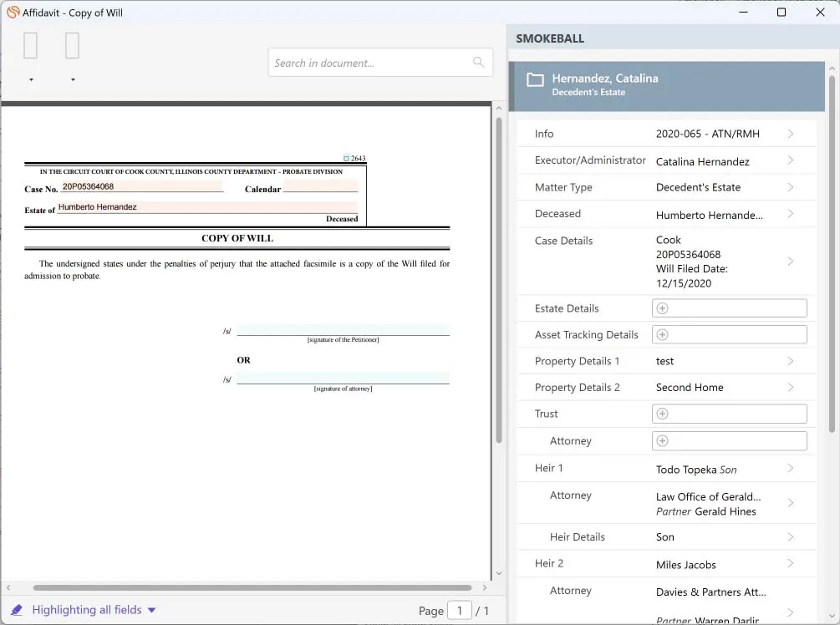
Task: Click the first blank toolbar icon
Action: pyautogui.click(x=31, y=45)
